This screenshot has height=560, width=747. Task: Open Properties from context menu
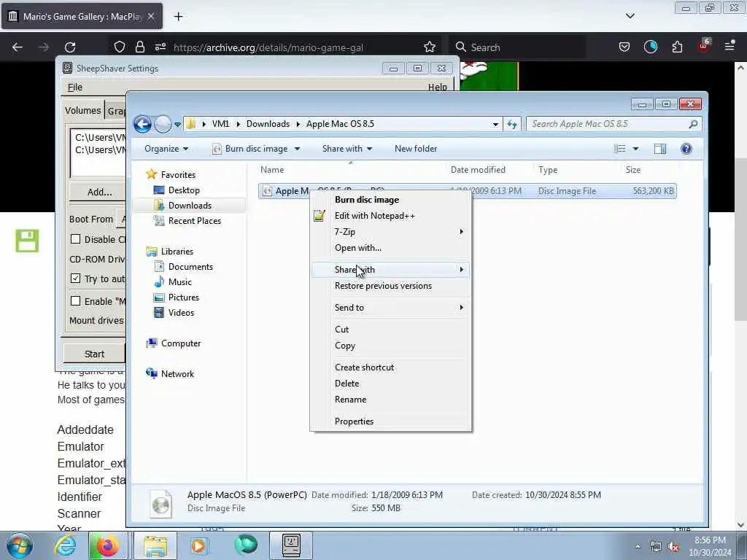pyautogui.click(x=391, y=421)
